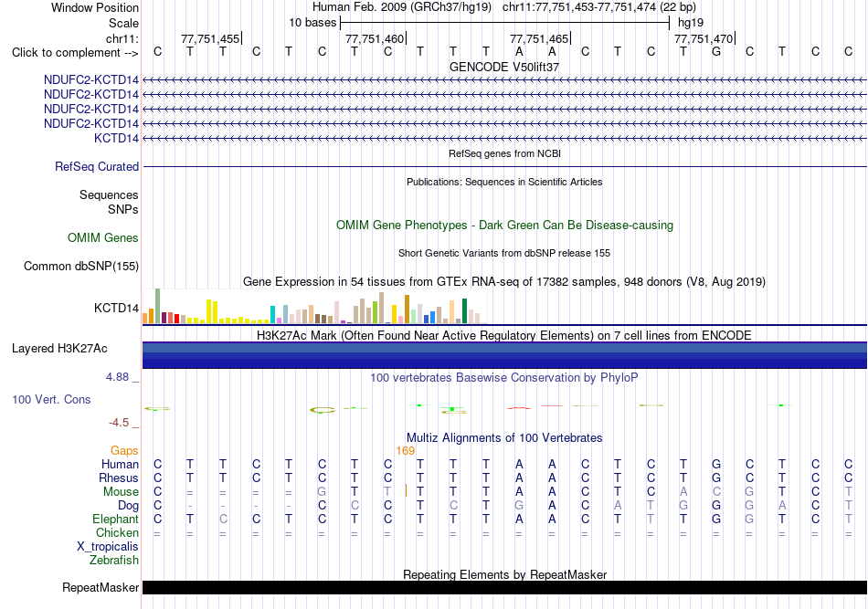
Task: Open the GENCODE V50lift37 track title
Action: pos(504,67)
